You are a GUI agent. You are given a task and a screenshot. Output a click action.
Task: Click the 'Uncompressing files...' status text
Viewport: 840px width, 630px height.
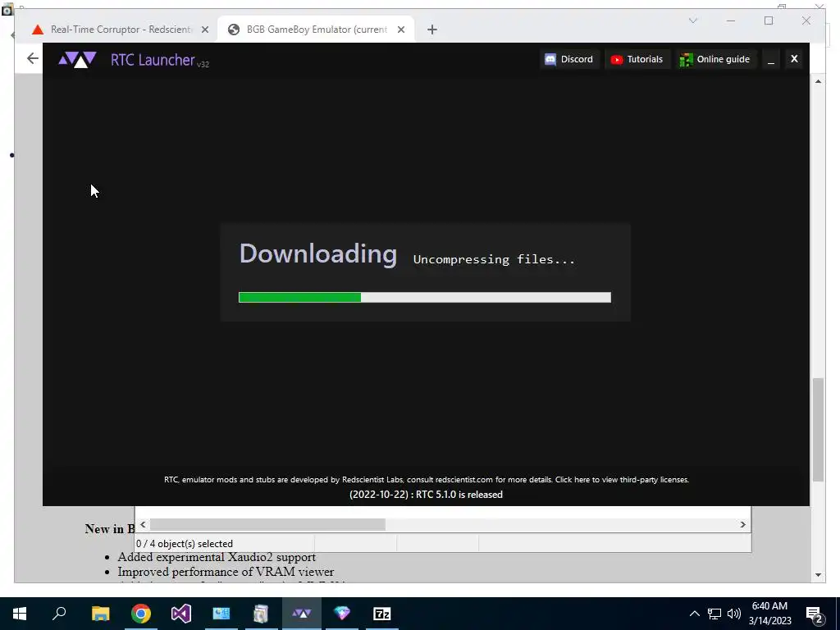click(494, 259)
